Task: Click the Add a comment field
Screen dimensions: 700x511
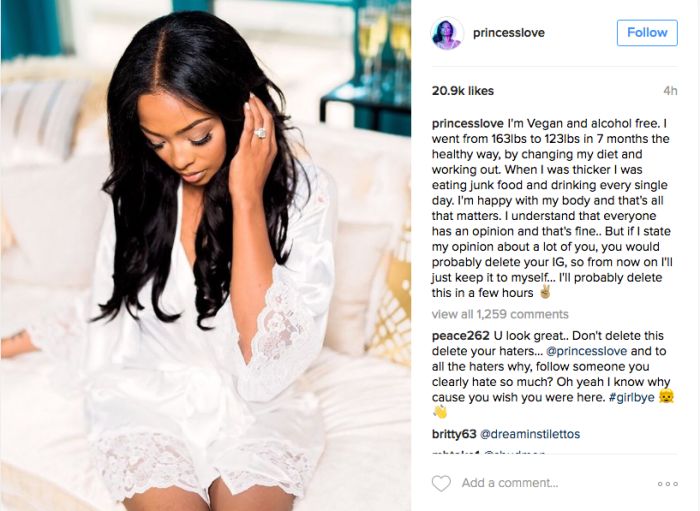Action: tap(510, 483)
